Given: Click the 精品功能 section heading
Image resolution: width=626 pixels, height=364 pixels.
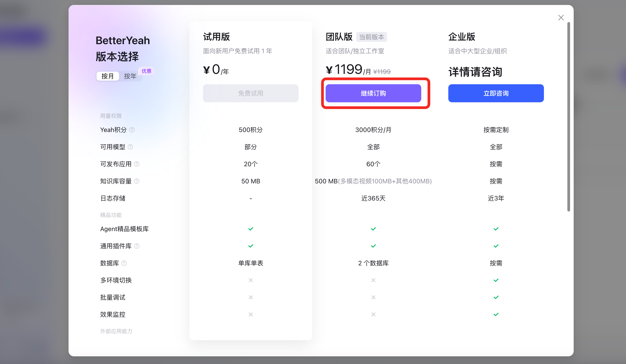Looking at the screenshot, I should coord(111,215).
